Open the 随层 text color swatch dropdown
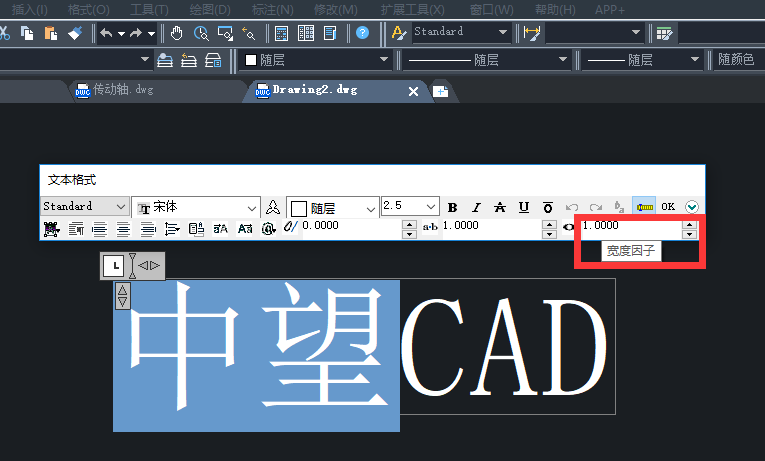Viewport: 765px width, 461px height. click(333, 207)
